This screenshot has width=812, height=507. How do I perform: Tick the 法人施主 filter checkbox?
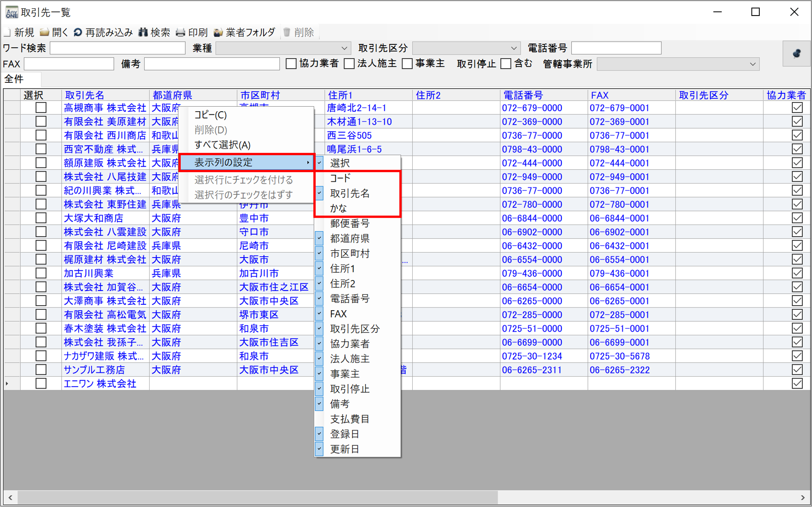click(x=349, y=64)
